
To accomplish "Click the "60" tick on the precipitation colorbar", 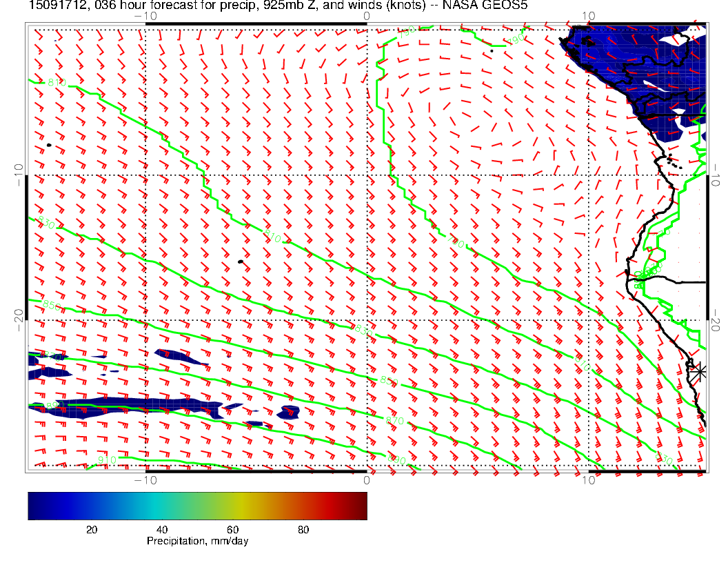I will [232, 530].
